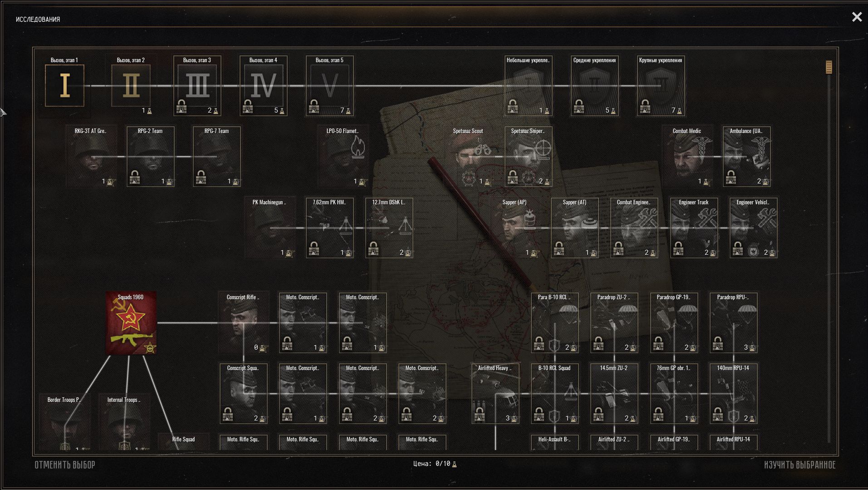Pick the Para B-10 RCL card

555,323
